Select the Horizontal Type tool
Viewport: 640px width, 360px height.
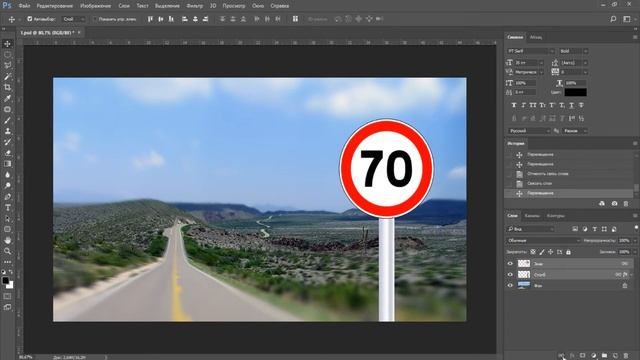point(7,207)
